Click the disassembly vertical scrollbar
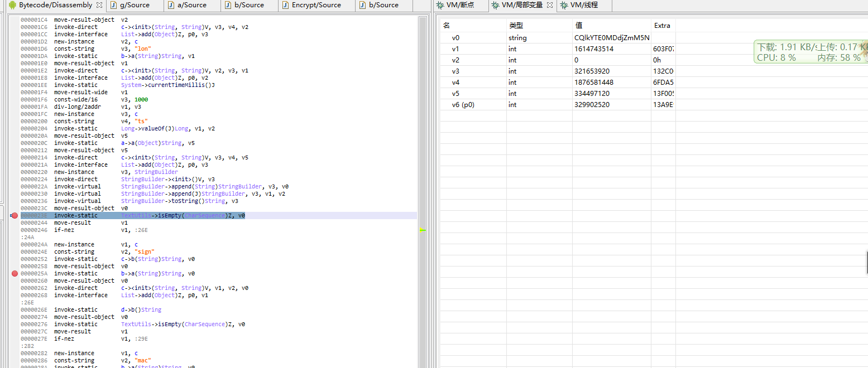The width and height of the screenshot is (868, 368). point(423,167)
